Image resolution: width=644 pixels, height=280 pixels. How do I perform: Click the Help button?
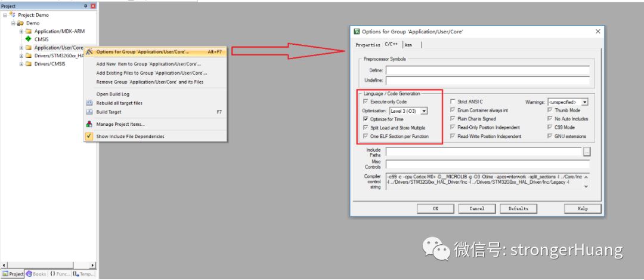coord(583,209)
